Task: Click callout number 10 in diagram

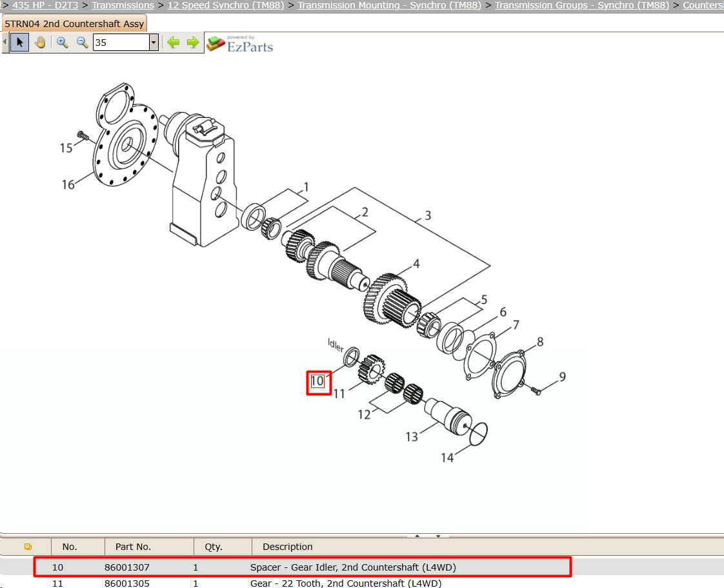Action: 317,382
